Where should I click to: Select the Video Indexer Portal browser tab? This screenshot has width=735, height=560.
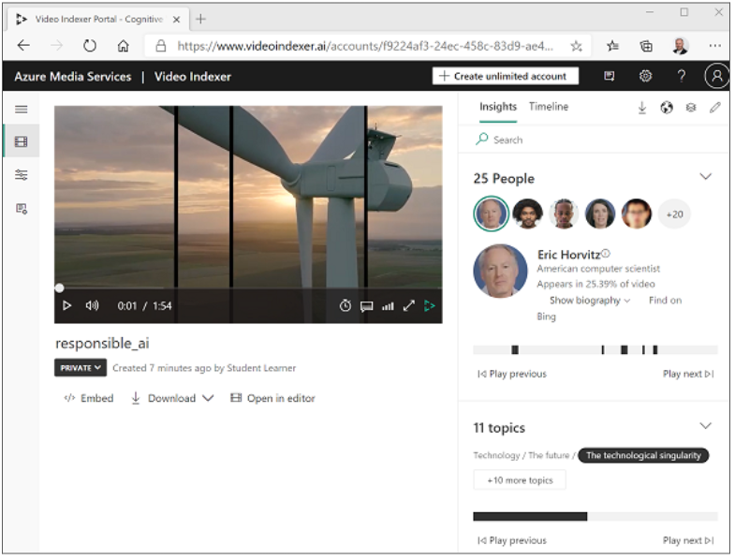coord(99,20)
